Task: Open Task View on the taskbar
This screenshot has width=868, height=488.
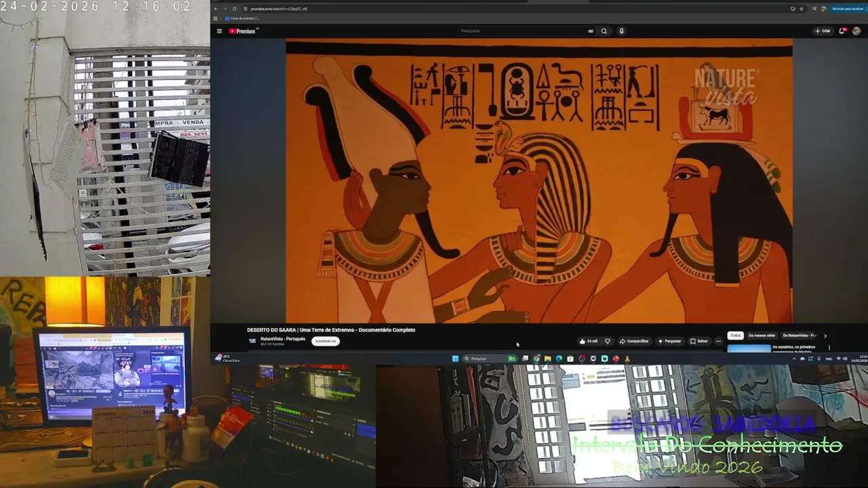Action: (x=525, y=359)
